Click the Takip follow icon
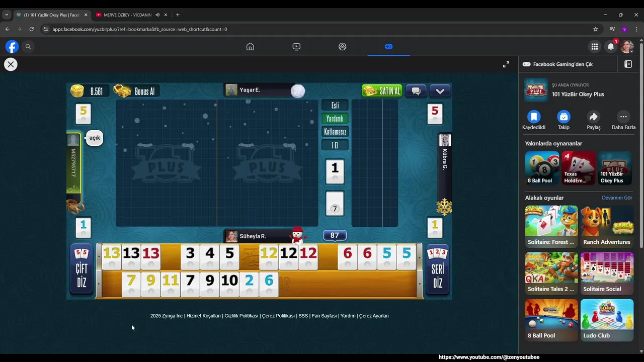The width and height of the screenshot is (644, 362). (563, 117)
